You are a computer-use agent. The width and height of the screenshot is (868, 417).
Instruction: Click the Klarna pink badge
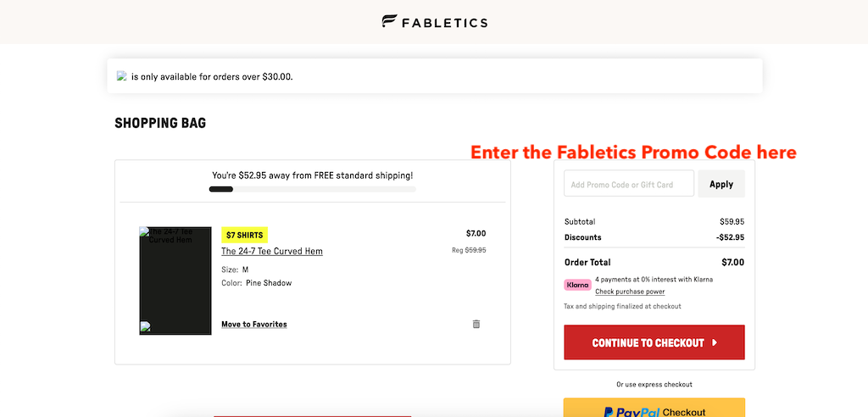click(x=577, y=285)
